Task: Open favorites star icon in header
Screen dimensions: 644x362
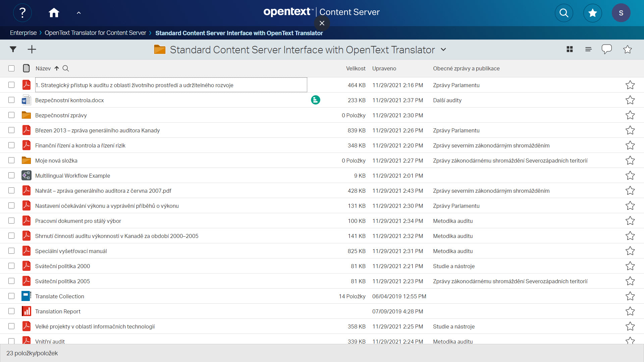Action: [x=593, y=13]
